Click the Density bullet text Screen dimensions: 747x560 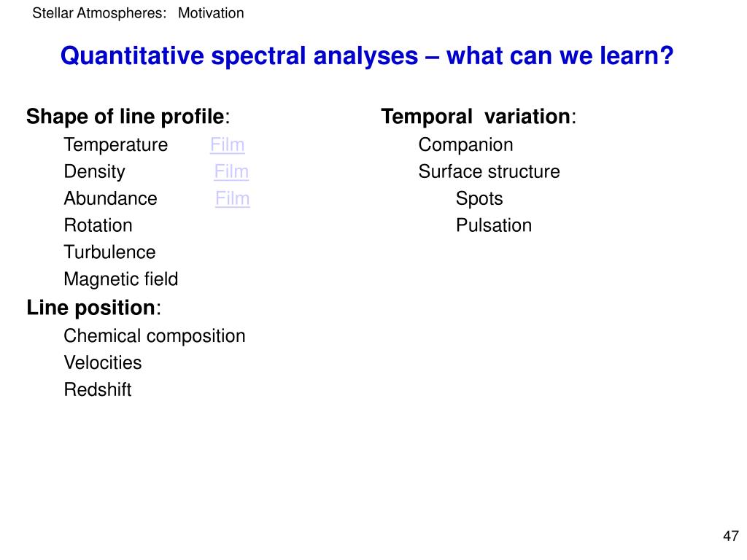pyautogui.click(x=95, y=172)
